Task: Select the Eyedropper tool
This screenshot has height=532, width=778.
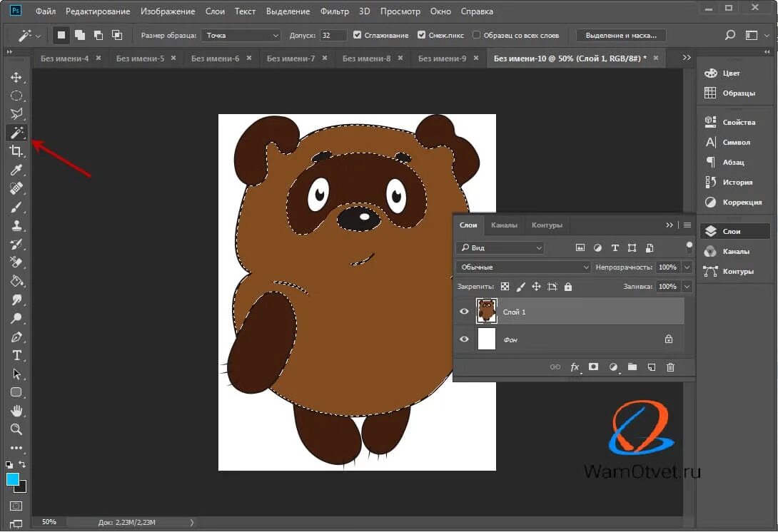Action: tap(16, 170)
